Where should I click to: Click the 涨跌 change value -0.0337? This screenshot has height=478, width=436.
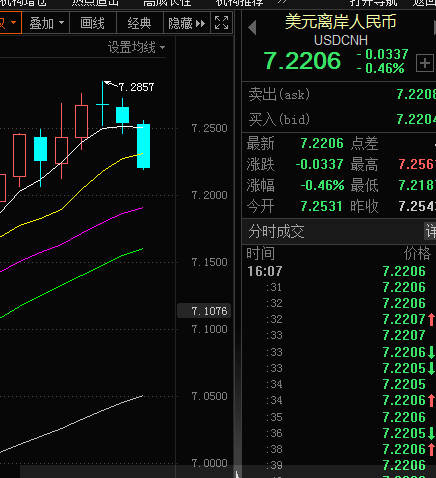point(319,164)
